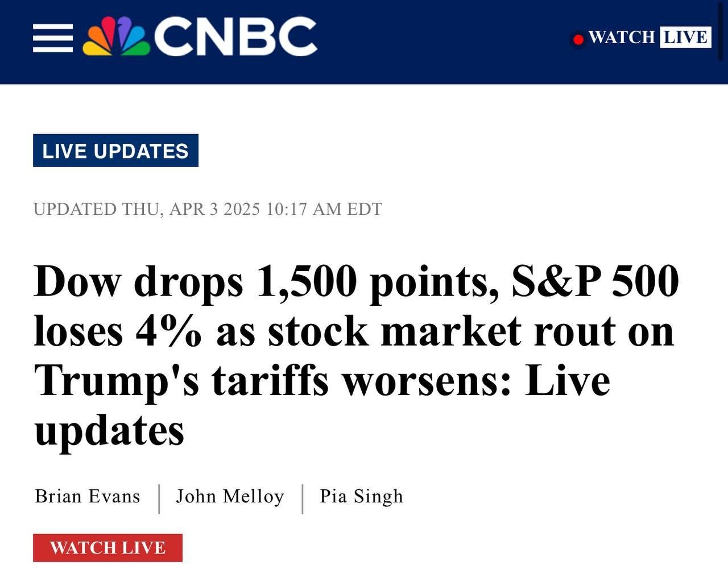
Task: Open the hamburger navigation menu
Action: pos(52,38)
